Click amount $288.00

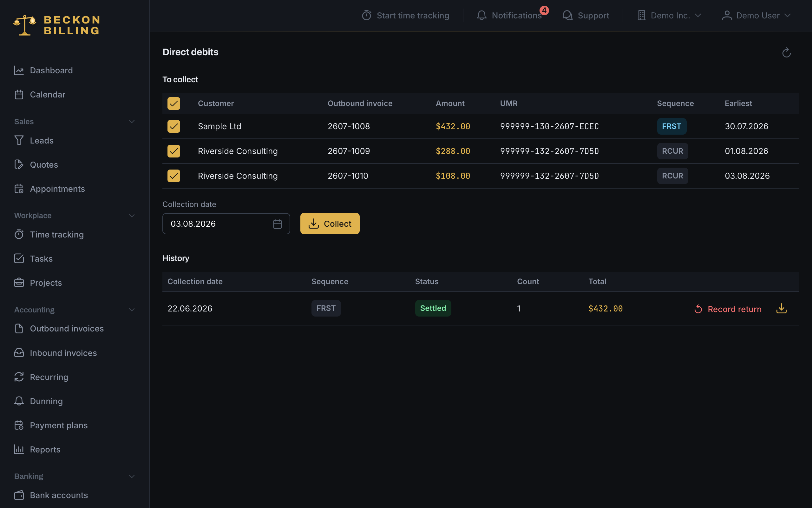click(x=453, y=151)
